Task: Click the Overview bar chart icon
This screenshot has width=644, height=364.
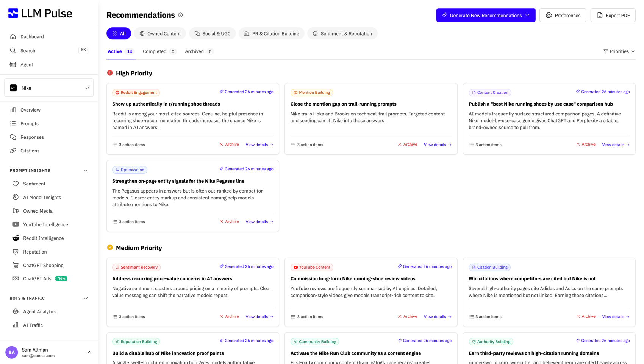Action: point(13,110)
